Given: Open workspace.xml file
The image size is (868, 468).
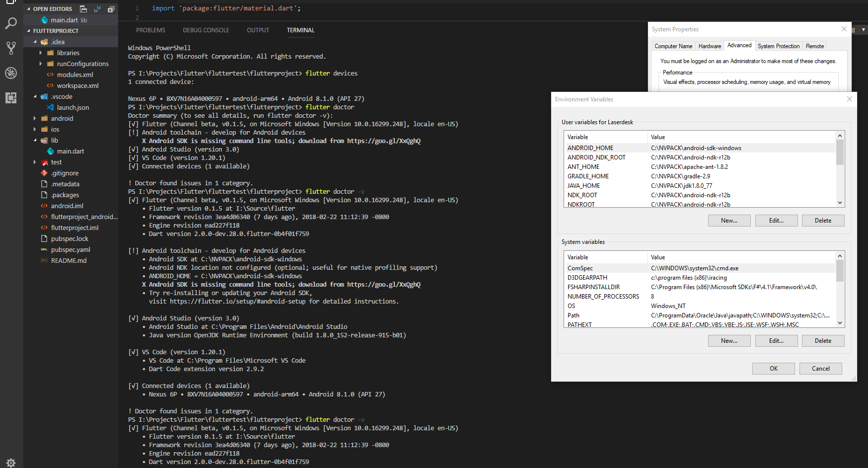Looking at the screenshot, I should click(x=71, y=85).
